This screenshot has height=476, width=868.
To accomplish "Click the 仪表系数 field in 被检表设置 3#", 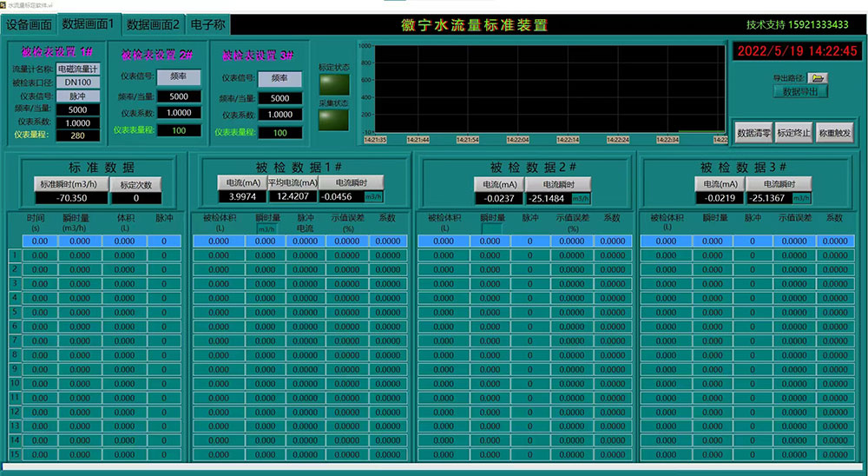I will (280, 115).
